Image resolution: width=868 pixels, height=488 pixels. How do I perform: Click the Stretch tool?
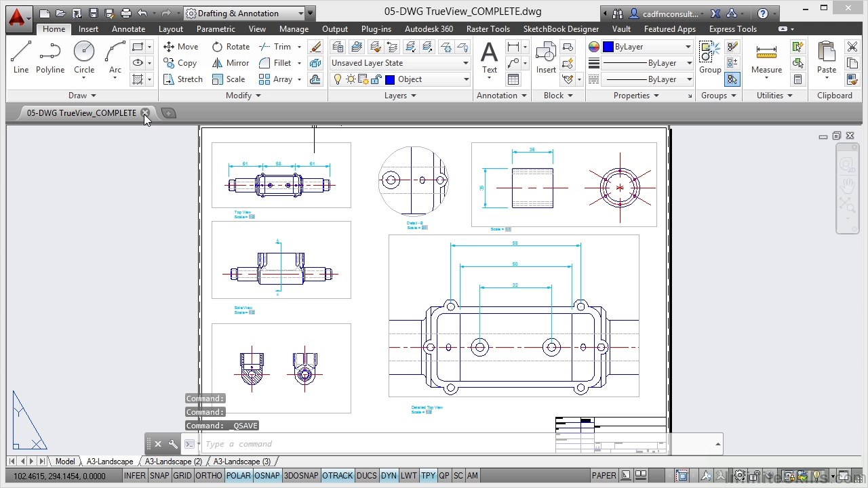coord(183,79)
